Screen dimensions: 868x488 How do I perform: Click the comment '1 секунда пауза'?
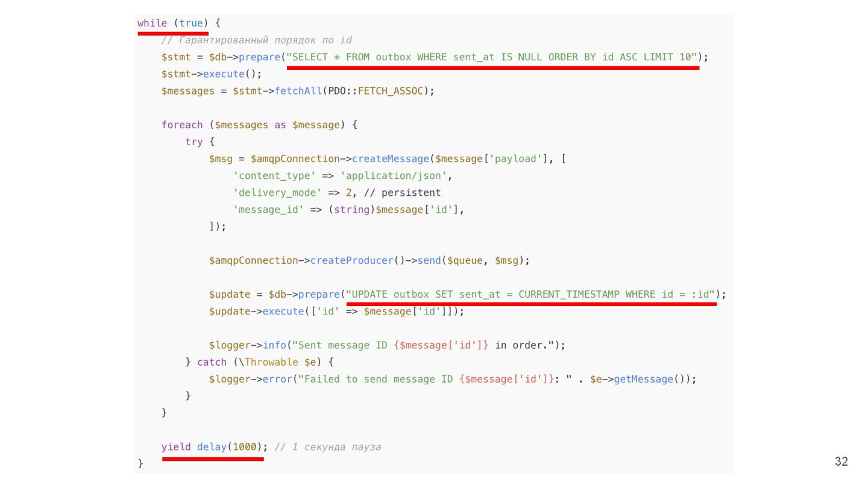(328, 447)
